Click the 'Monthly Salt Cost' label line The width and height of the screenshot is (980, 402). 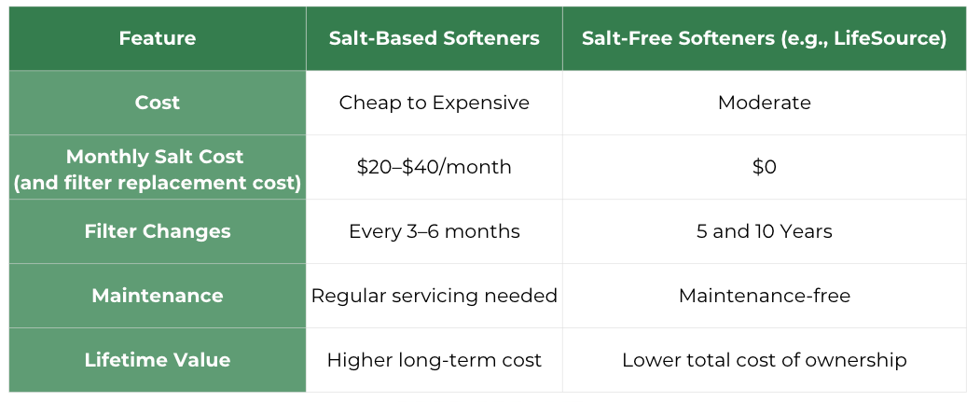tap(158, 156)
